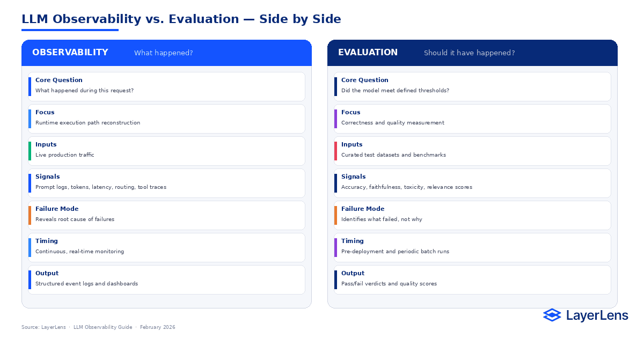644x338 pixels.
Task: Click the red bar beside Evaluation Inputs
Action: [336, 151]
